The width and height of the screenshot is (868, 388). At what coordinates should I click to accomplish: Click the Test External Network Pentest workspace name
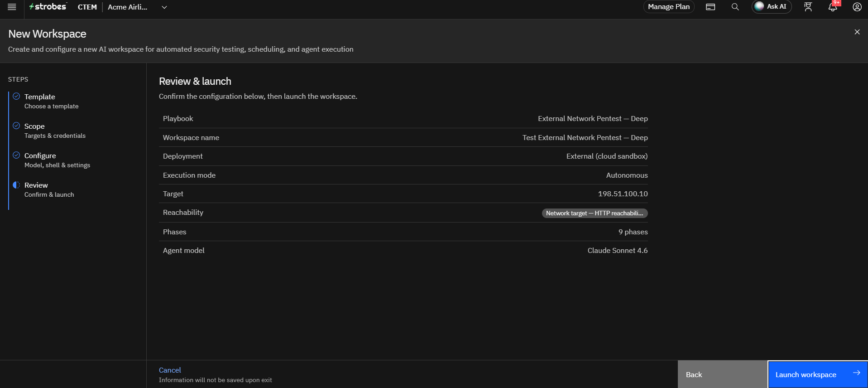coord(585,138)
